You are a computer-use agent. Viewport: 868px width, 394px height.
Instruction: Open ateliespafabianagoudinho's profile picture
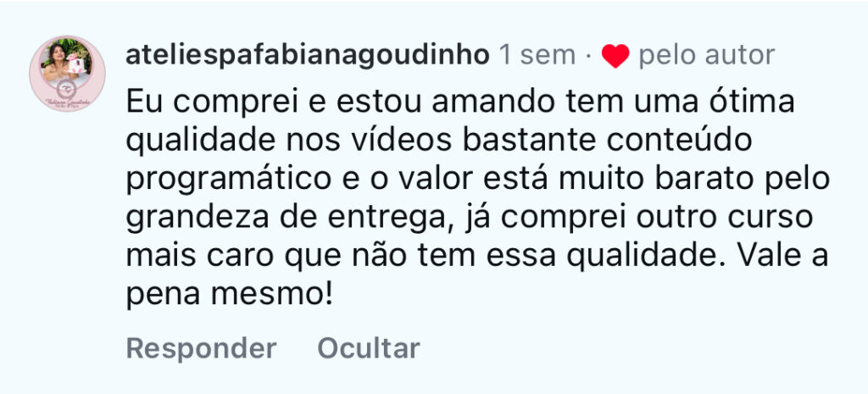pos(67,74)
